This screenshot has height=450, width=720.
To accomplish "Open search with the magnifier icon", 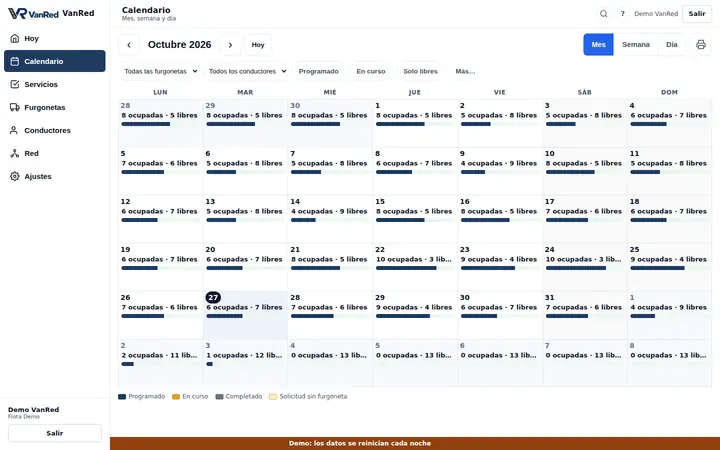I will tap(603, 14).
